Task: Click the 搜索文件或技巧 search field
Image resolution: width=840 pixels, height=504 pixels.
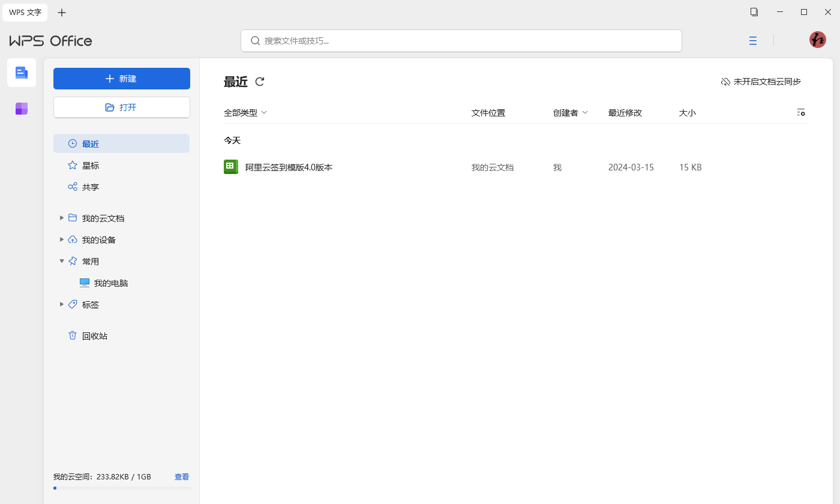Action: [x=461, y=41]
